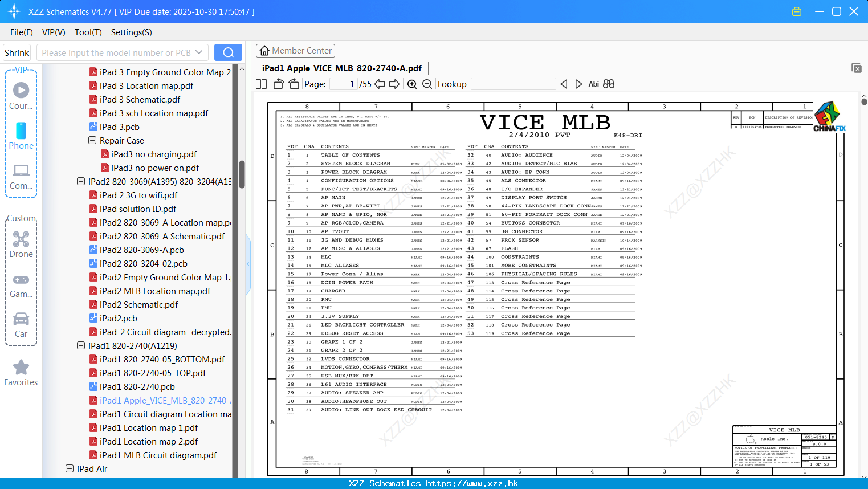The image size is (868, 489).
Task: Open iPad 3.pcb file
Action: pyautogui.click(x=120, y=127)
